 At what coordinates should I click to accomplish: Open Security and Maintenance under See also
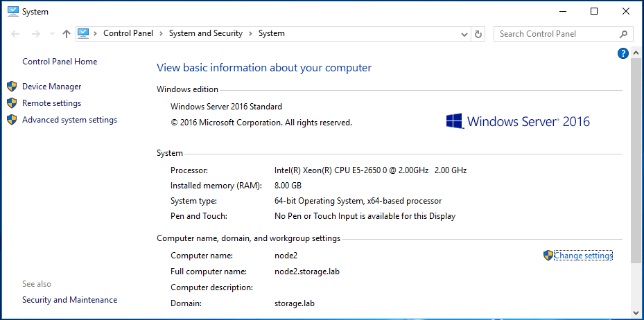tap(70, 300)
